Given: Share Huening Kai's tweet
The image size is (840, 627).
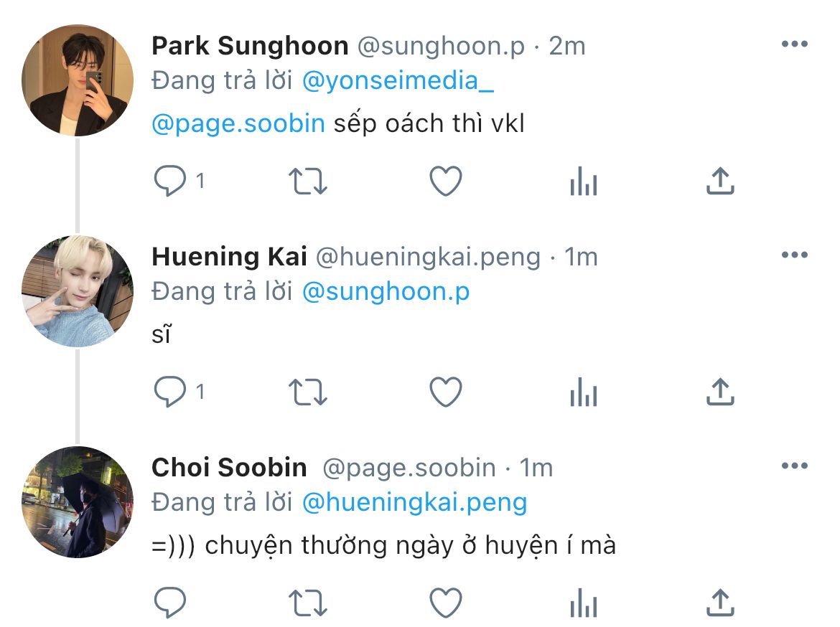Looking at the screenshot, I should pos(720,392).
